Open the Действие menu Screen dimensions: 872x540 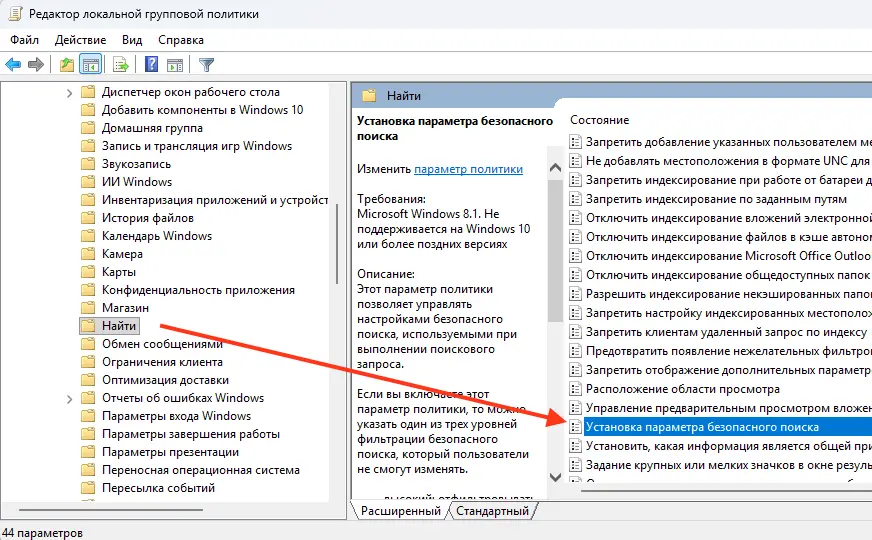(x=81, y=40)
